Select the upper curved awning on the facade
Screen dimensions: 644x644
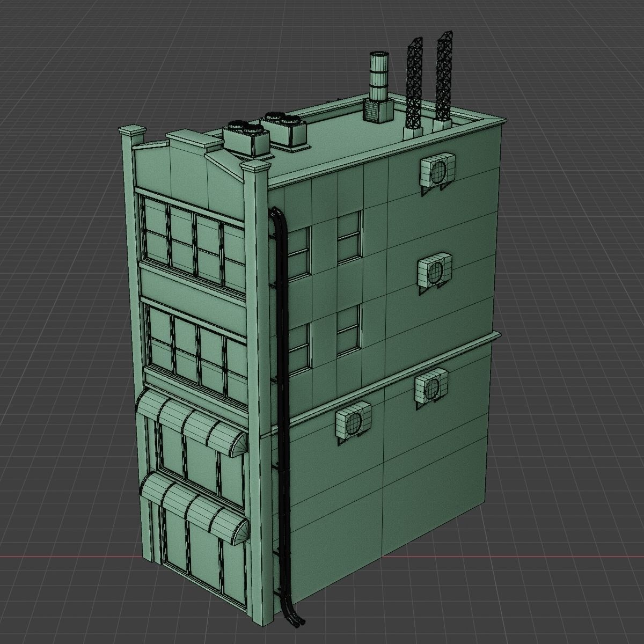tap(192, 423)
